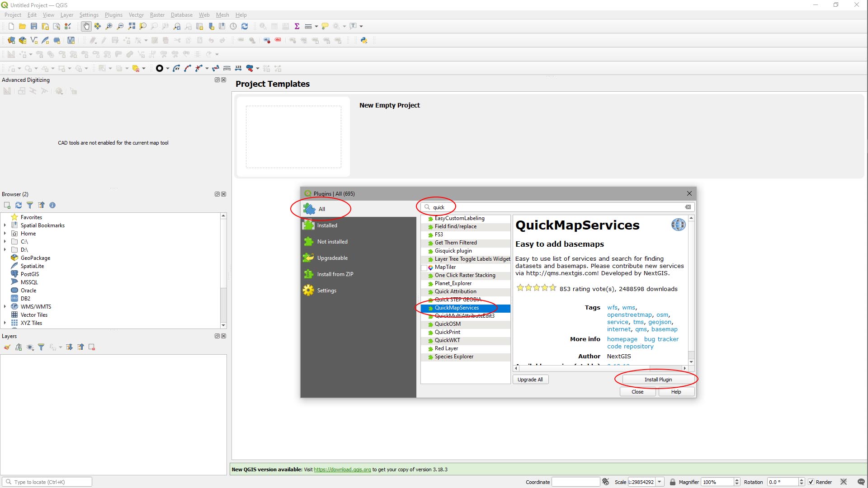Toggle the MapTiler plugin checkbox
The height and width of the screenshot is (488, 868).
tap(424, 267)
